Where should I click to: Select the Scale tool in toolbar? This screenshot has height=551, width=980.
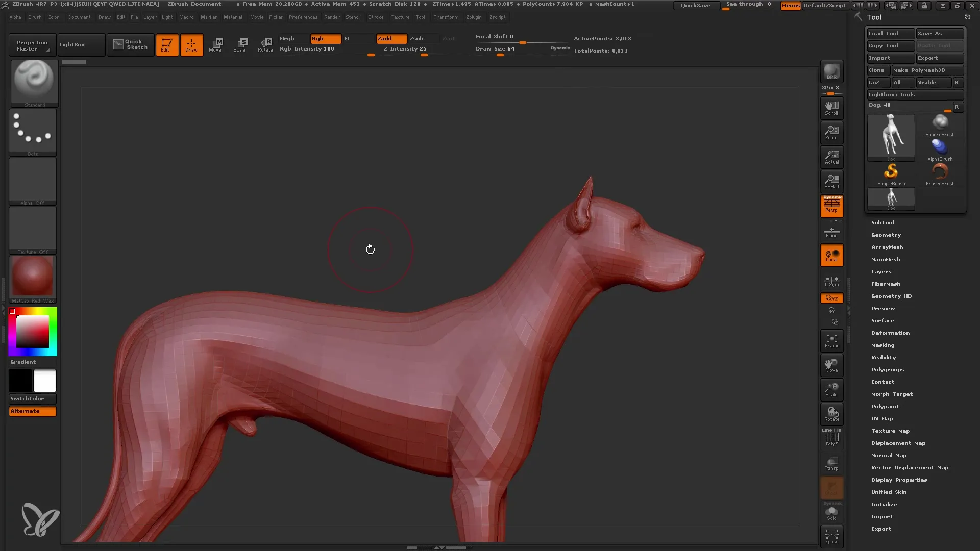click(x=240, y=44)
